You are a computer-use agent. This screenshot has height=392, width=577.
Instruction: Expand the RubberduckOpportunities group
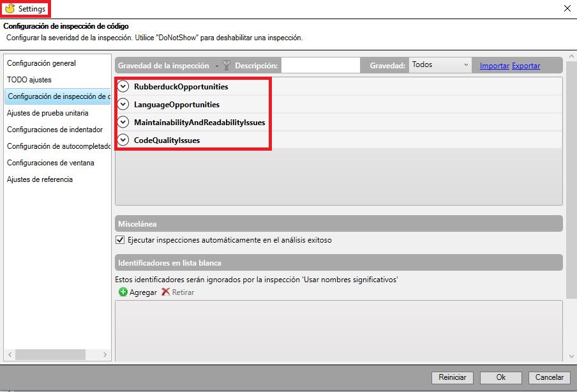[x=123, y=86]
